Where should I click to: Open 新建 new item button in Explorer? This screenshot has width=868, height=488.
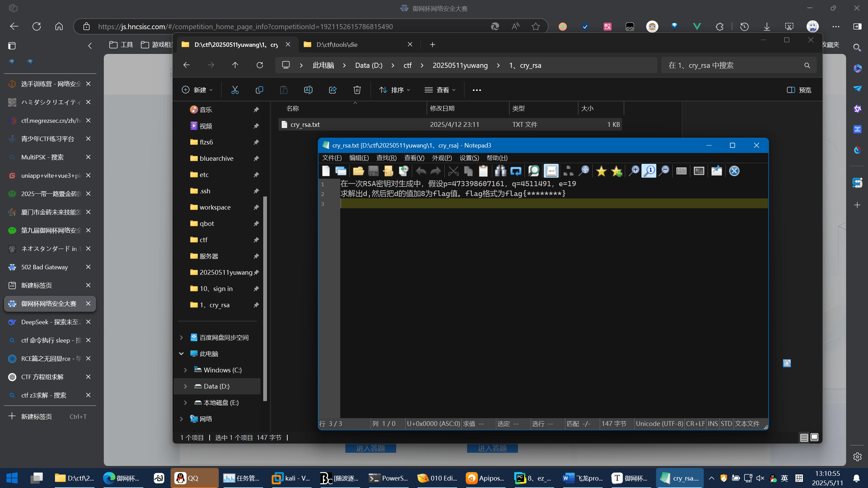pos(197,90)
